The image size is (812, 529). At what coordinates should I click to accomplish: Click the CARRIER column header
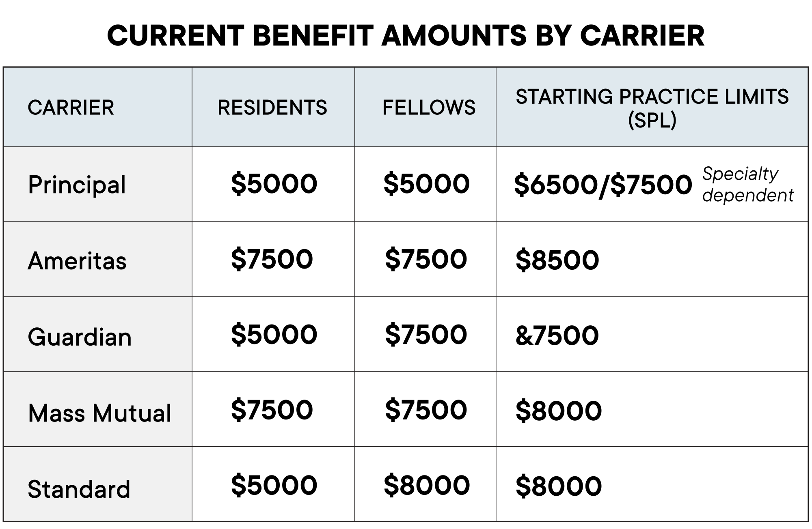point(71,108)
